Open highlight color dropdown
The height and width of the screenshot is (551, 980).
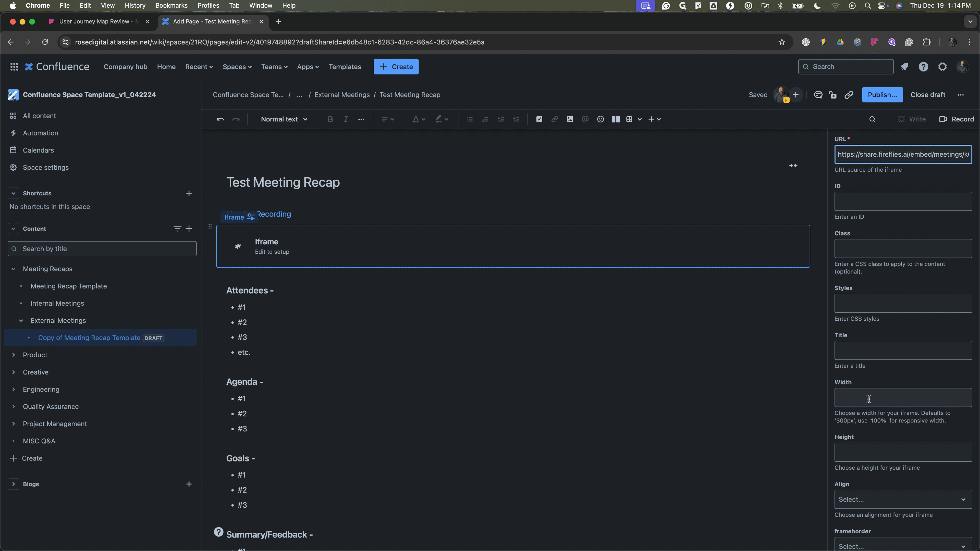pyautogui.click(x=442, y=119)
